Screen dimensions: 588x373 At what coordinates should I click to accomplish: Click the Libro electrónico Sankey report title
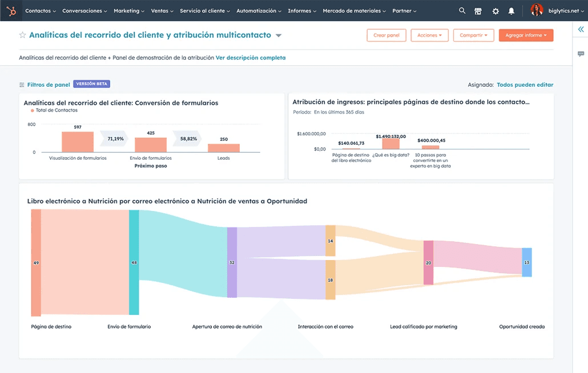point(167,201)
